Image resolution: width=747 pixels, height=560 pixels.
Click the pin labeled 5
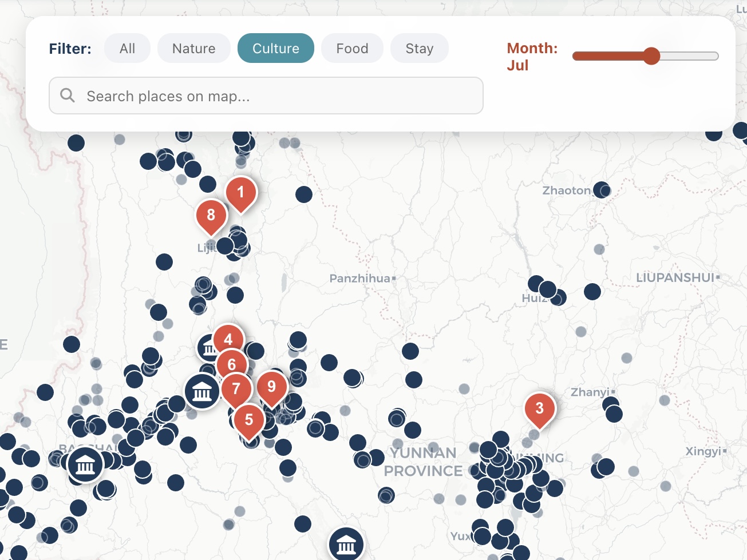tap(250, 419)
